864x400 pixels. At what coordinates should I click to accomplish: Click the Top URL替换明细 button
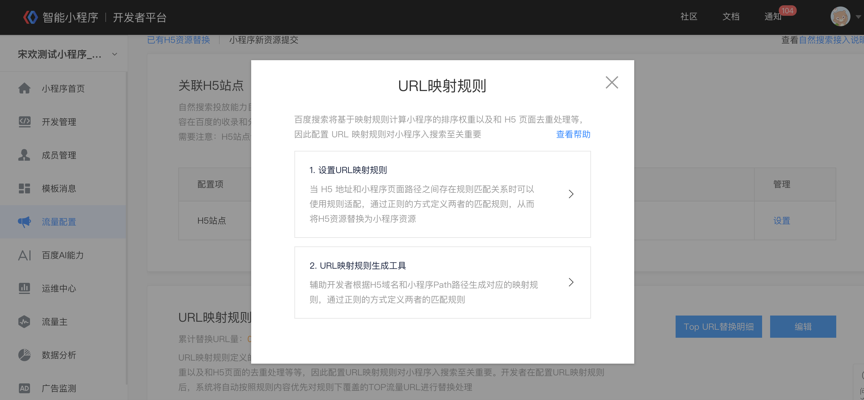[719, 327]
